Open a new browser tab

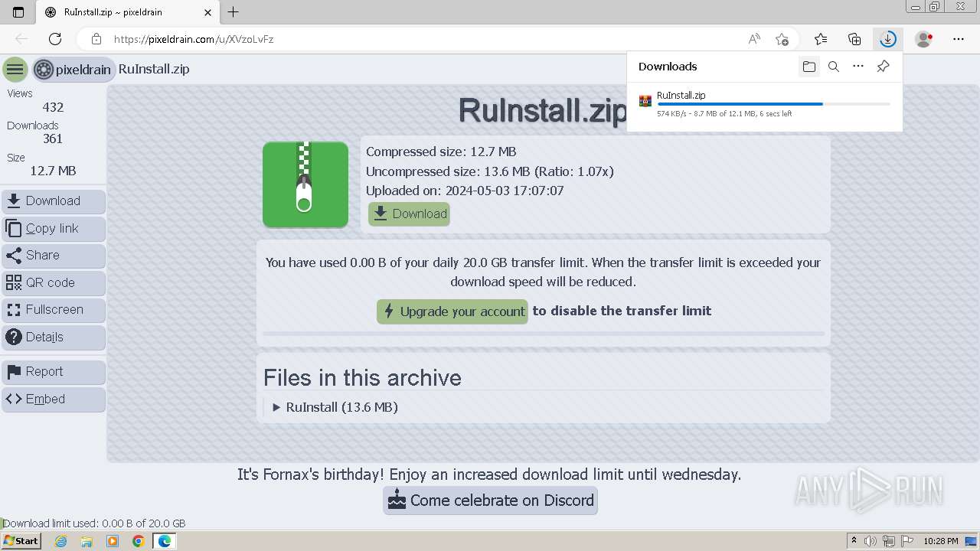234,12
